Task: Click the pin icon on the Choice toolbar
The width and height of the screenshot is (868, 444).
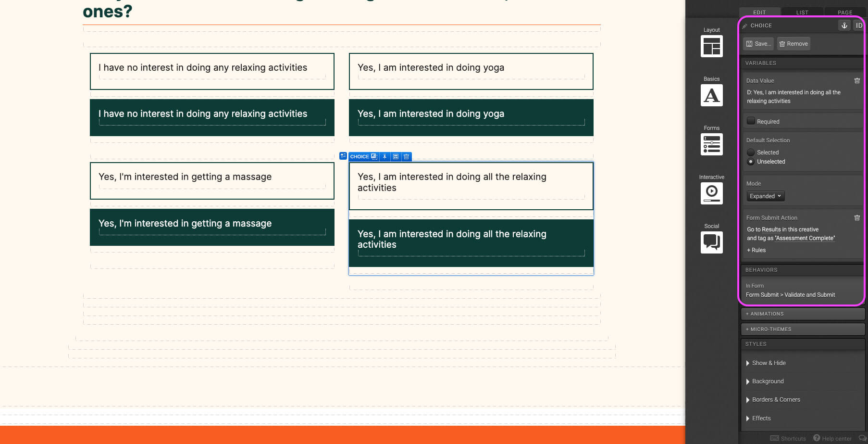Action: pos(384,157)
